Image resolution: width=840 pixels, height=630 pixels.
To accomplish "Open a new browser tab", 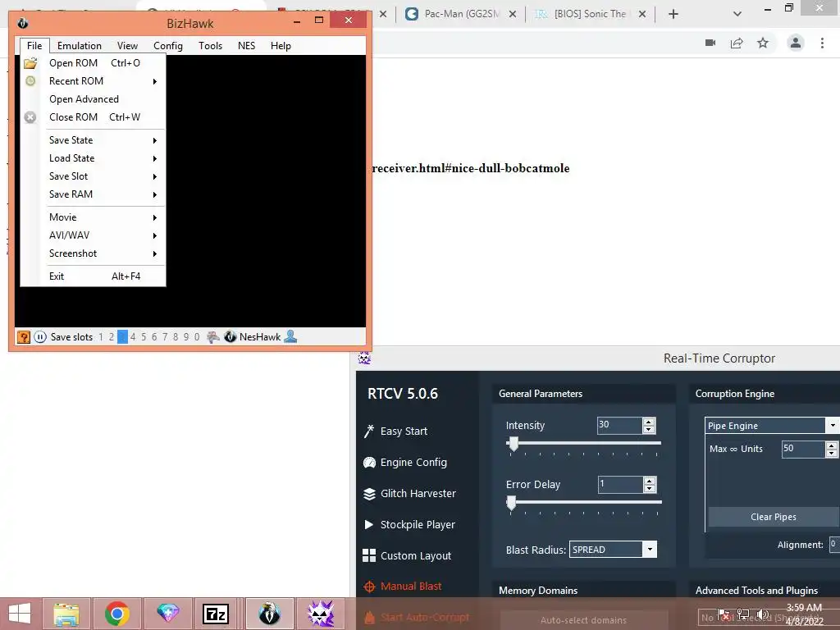I will pyautogui.click(x=673, y=14).
